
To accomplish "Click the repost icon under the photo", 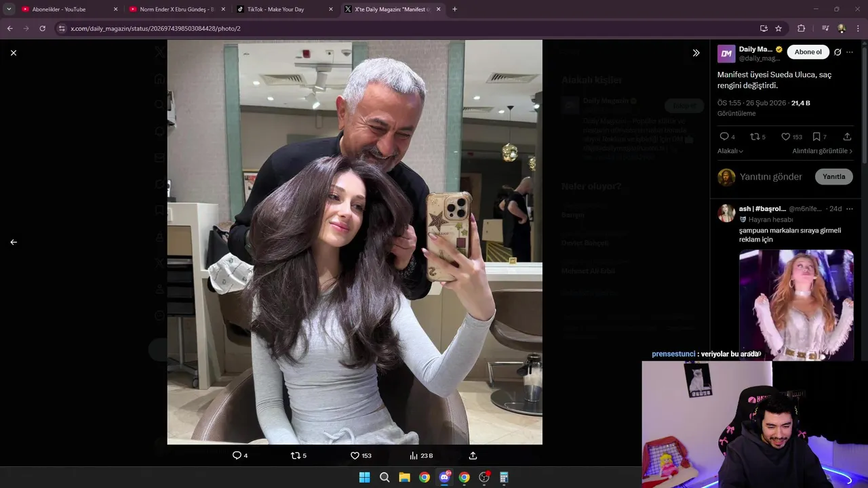I will pyautogui.click(x=298, y=455).
